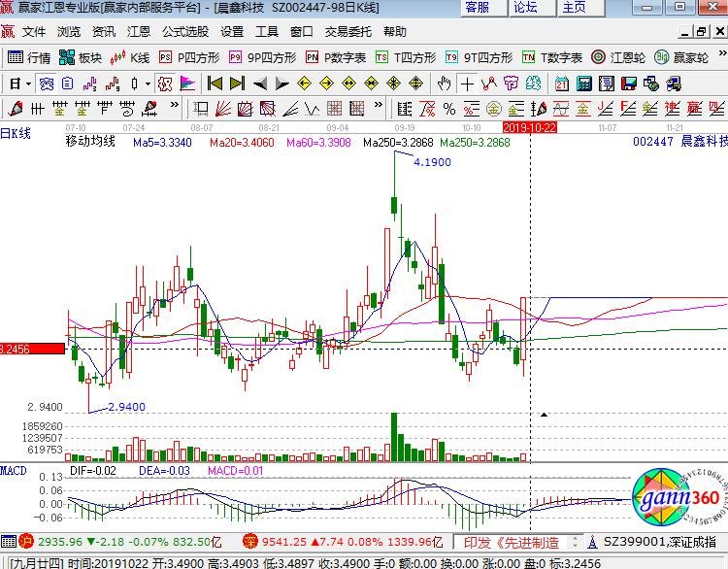The height and width of the screenshot is (569, 728).
Task: Open the T数字表 tool
Action: [x=552, y=57]
